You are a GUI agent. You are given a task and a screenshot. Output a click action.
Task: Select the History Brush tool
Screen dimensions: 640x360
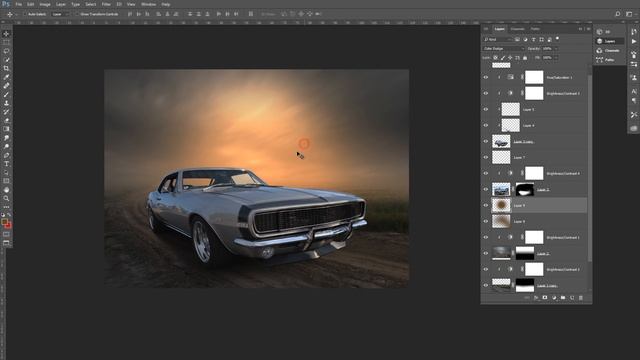point(6,111)
